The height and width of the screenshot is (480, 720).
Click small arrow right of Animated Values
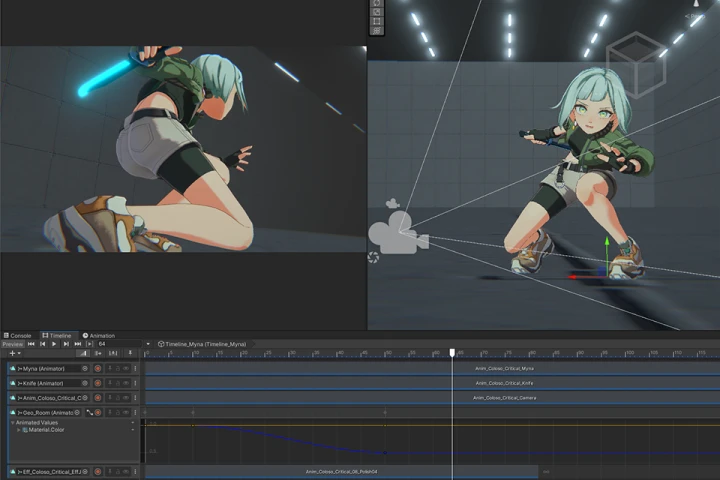(x=133, y=423)
